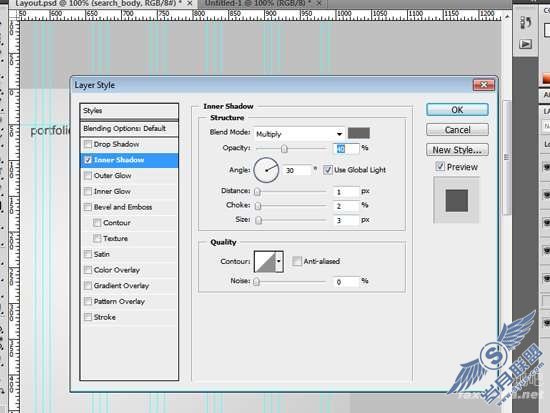The width and height of the screenshot is (550, 413).
Task: Click the New Style... button
Action: pyautogui.click(x=457, y=150)
